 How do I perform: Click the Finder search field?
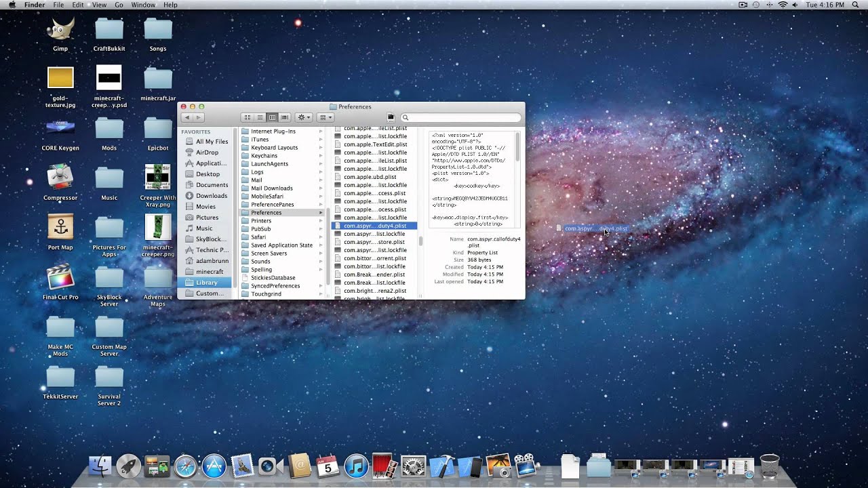[x=461, y=118]
